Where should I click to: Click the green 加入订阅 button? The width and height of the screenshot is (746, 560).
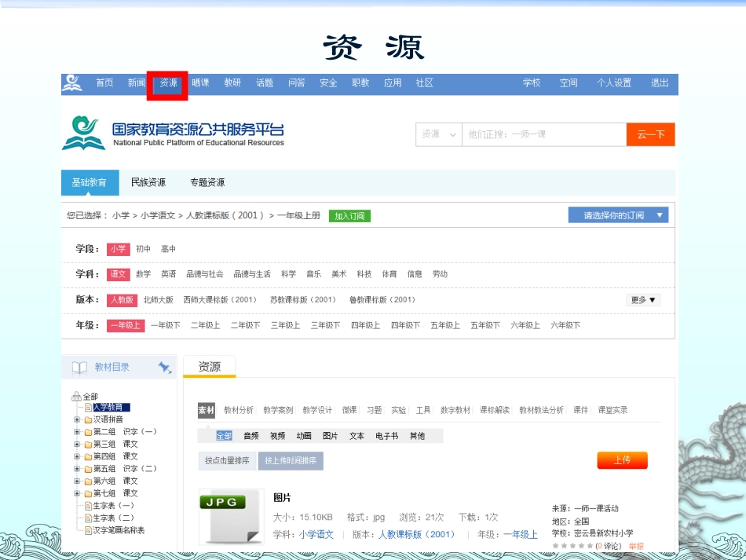point(349,216)
